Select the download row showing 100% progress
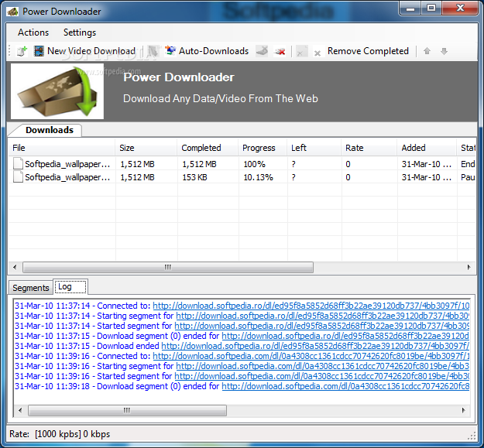This screenshot has height=448, width=484. pos(242,164)
